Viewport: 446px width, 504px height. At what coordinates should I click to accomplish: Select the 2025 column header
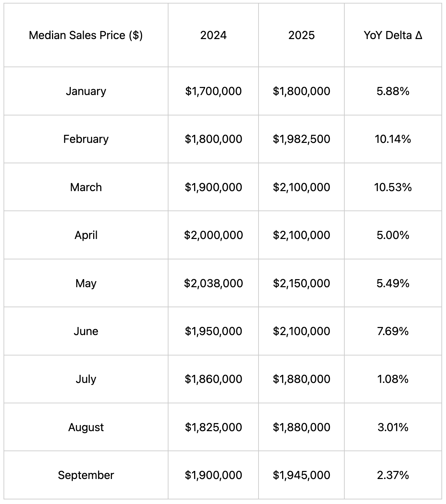click(x=301, y=35)
